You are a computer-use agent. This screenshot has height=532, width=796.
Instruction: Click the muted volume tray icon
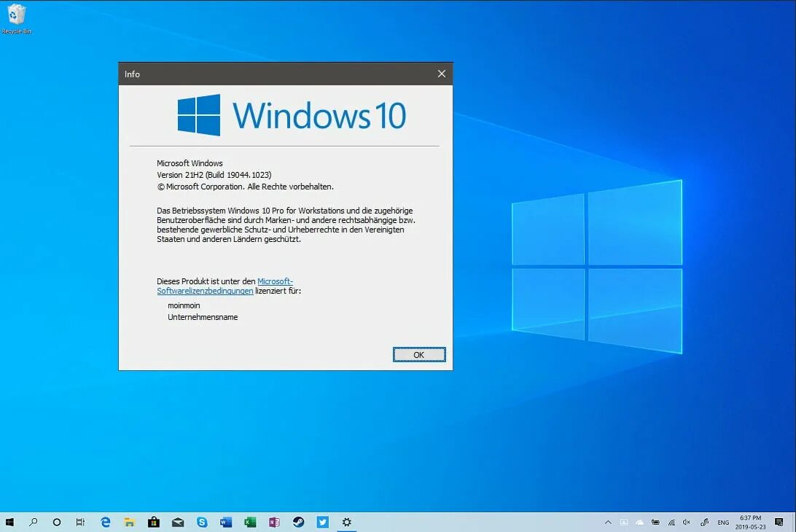click(687, 522)
